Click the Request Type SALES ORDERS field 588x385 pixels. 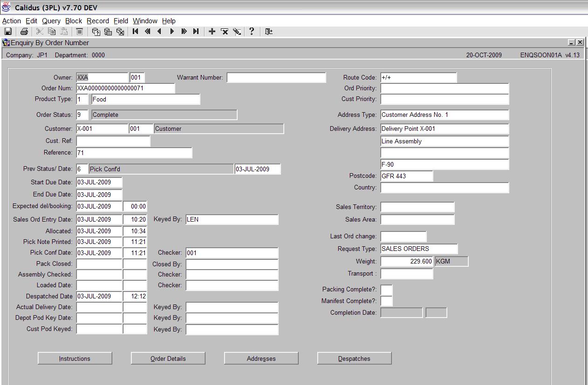point(419,249)
